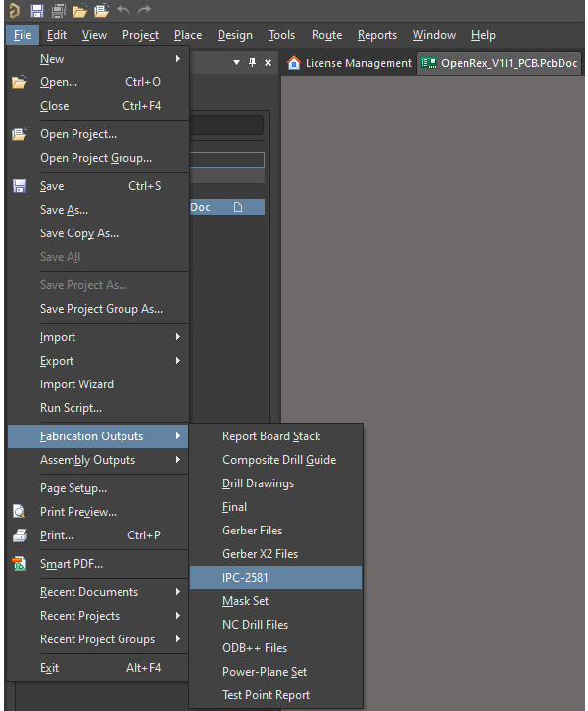This screenshot has width=588, height=711.
Task: Click the document icon beside Doc row
Action: coord(238,207)
